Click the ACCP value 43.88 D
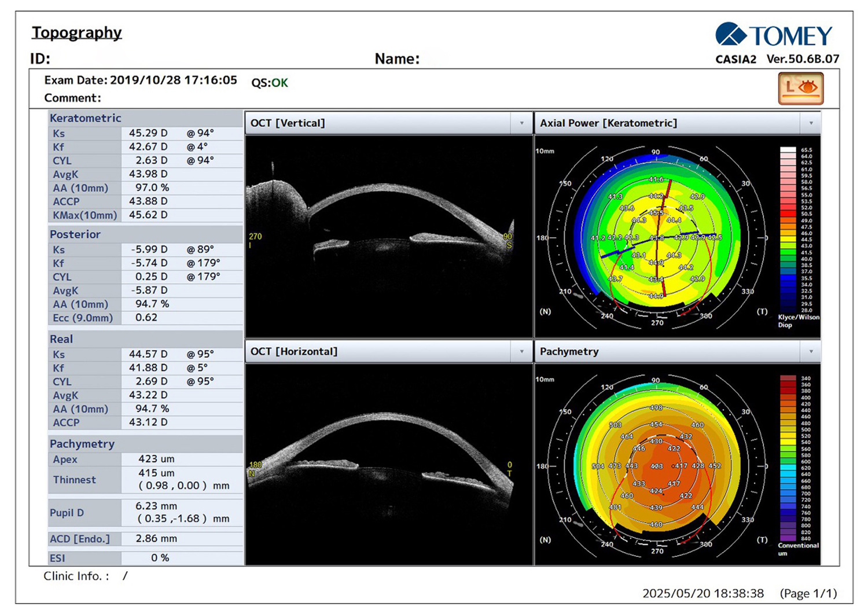 (148, 201)
